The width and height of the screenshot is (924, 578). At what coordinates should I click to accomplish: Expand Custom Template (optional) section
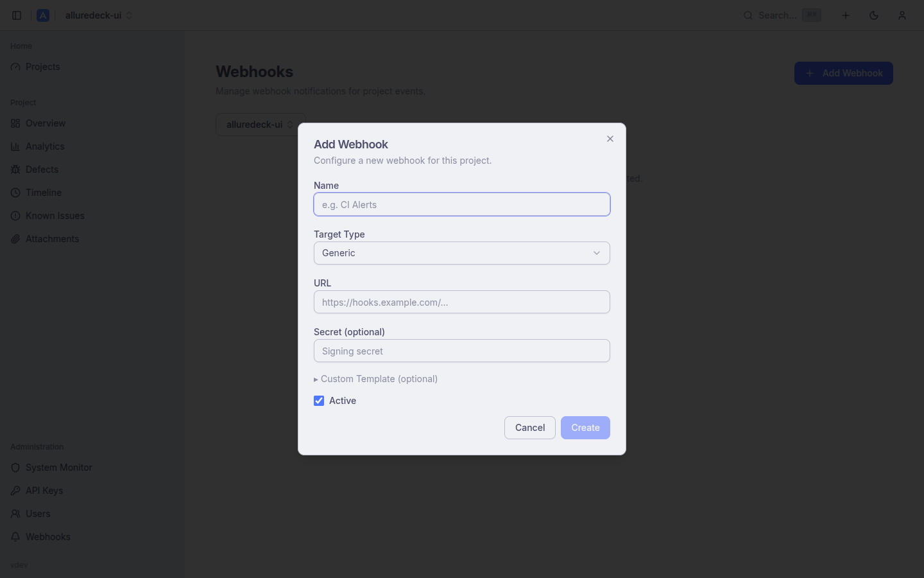(376, 379)
